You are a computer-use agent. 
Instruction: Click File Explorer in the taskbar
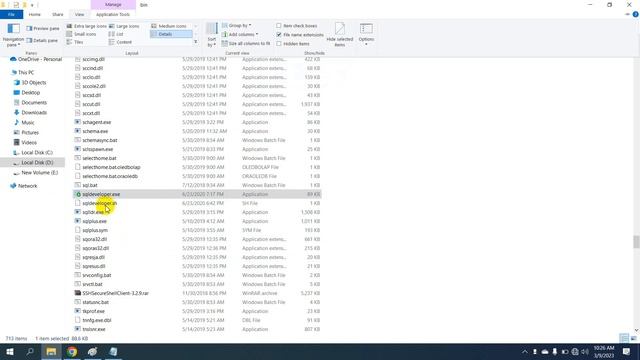tap(51, 351)
